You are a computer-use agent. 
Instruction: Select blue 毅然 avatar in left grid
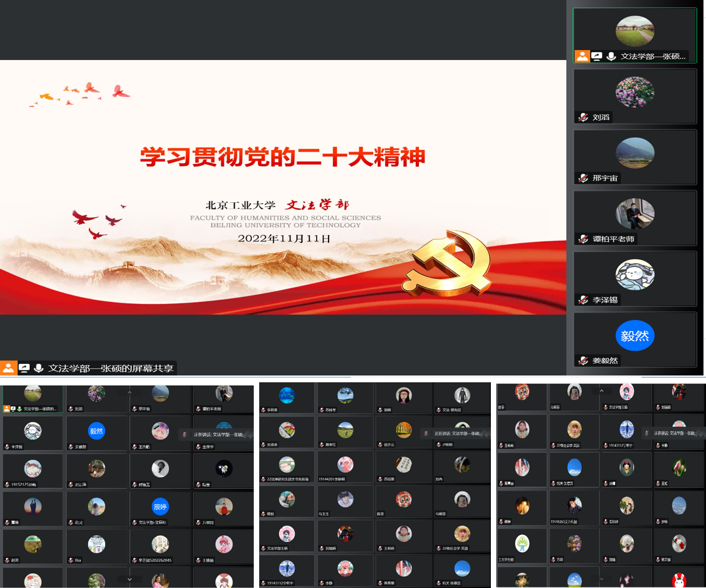[x=96, y=431]
